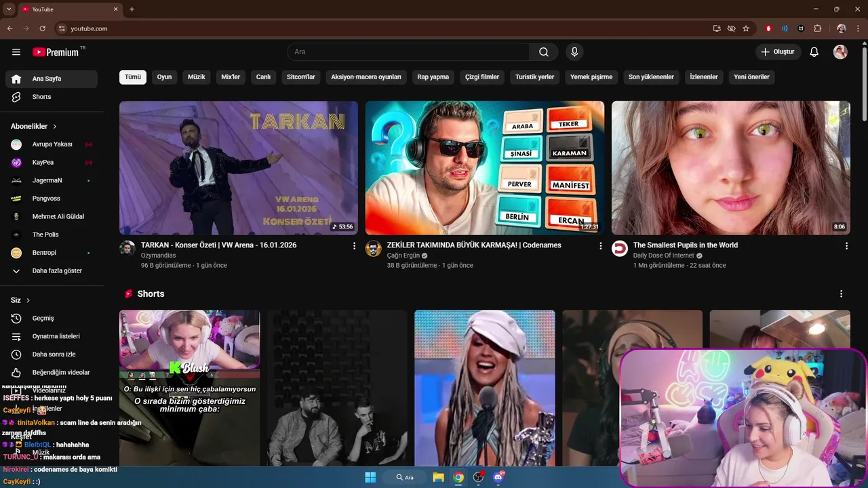Open more options for TARKAN video

tap(354, 246)
